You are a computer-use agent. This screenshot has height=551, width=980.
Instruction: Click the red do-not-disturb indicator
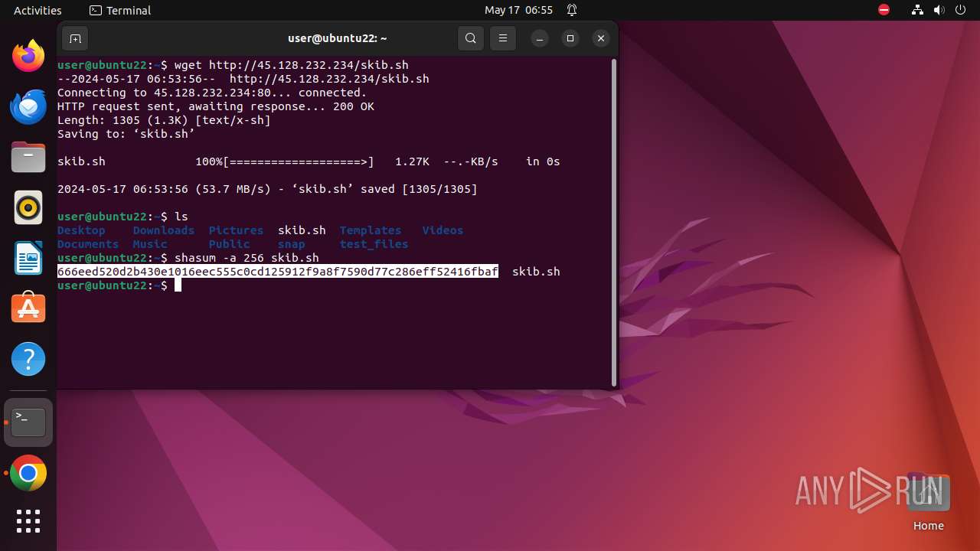[x=884, y=11]
